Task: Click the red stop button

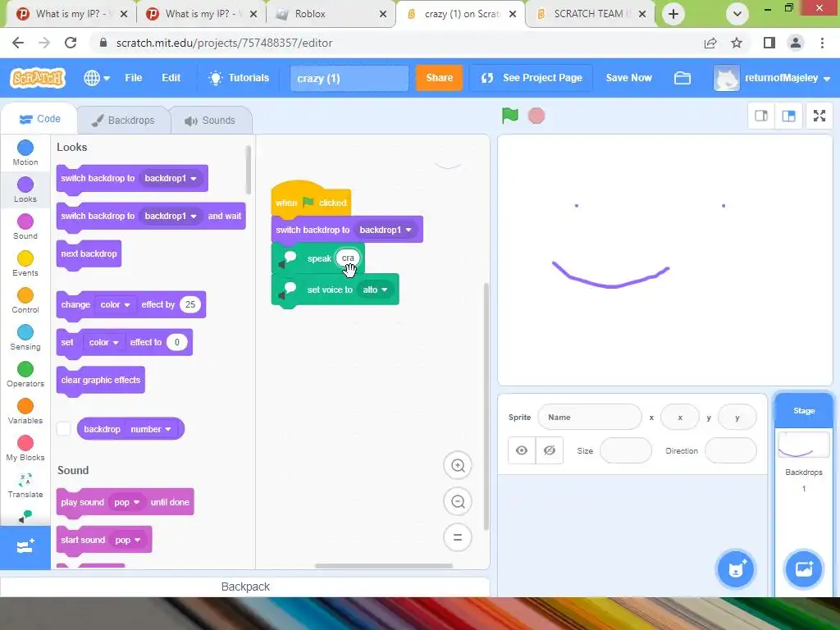Action: pyautogui.click(x=536, y=116)
